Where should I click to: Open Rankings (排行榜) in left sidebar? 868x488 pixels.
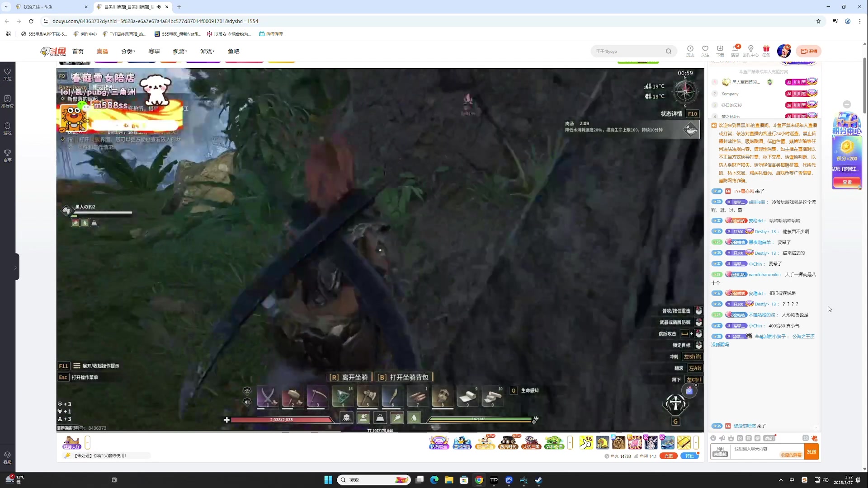[x=7, y=101]
